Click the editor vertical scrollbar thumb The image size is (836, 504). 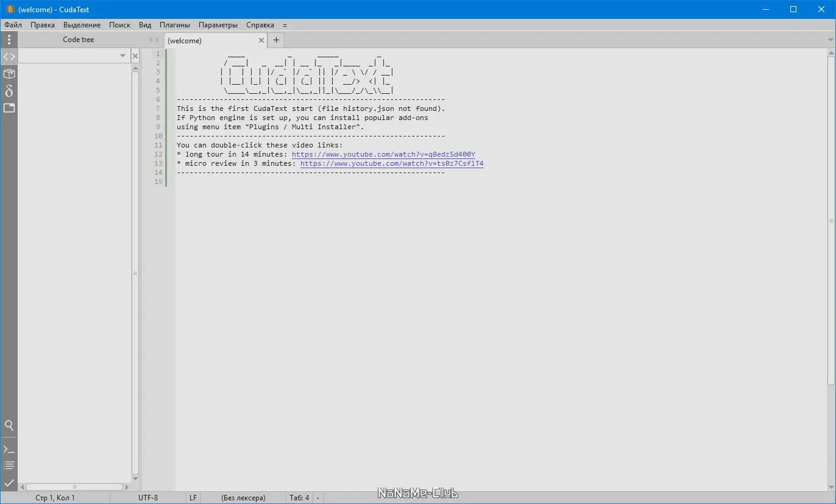point(831,220)
